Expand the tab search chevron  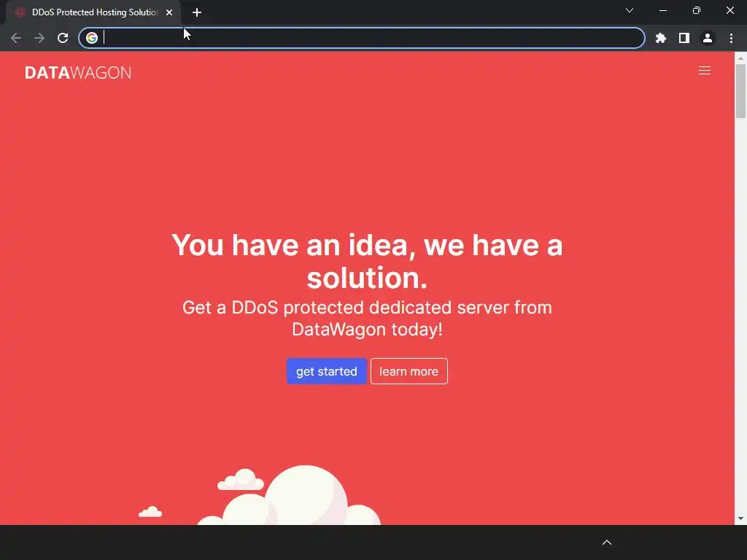point(630,10)
